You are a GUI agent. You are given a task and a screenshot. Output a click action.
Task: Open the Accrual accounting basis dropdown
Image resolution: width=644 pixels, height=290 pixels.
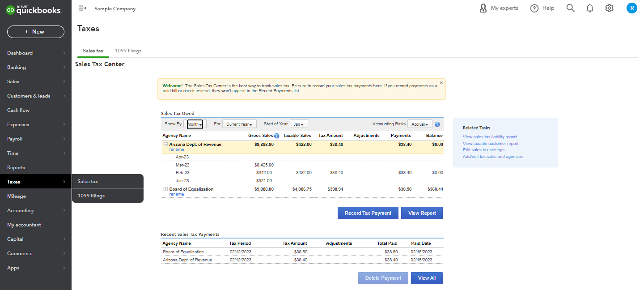[x=419, y=124]
